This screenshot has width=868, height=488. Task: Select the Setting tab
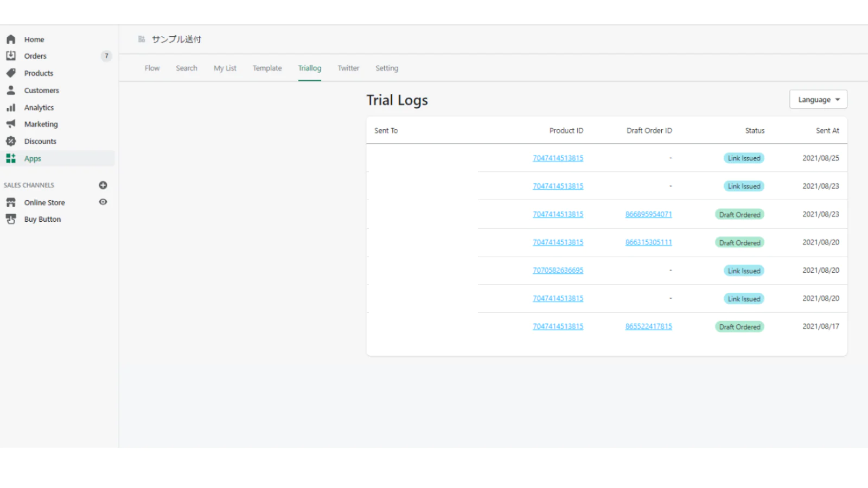(x=387, y=68)
